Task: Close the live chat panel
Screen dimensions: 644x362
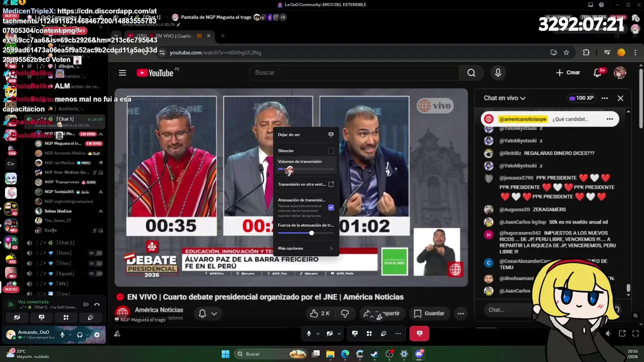Action: point(620,98)
